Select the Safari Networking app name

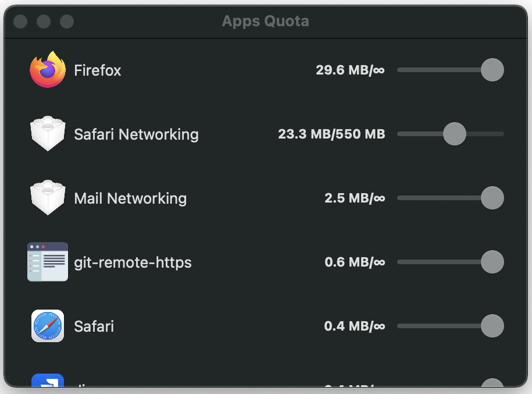coord(137,134)
